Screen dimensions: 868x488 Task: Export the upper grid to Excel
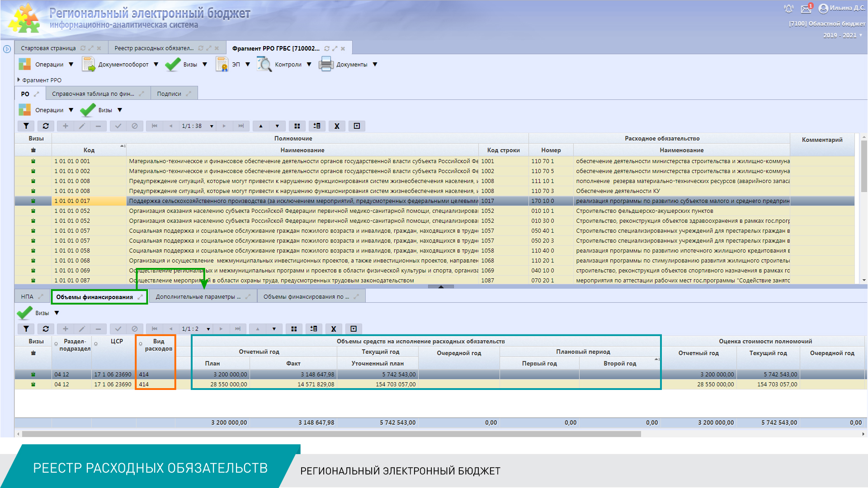click(337, 126)
